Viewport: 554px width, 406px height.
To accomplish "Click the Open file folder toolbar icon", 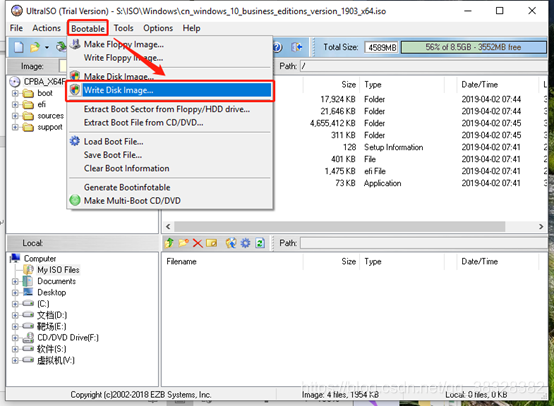I will (35, 47).
